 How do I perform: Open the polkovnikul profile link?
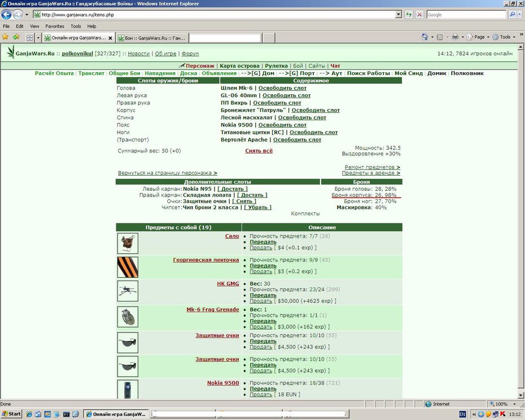(x=77, y=54)
